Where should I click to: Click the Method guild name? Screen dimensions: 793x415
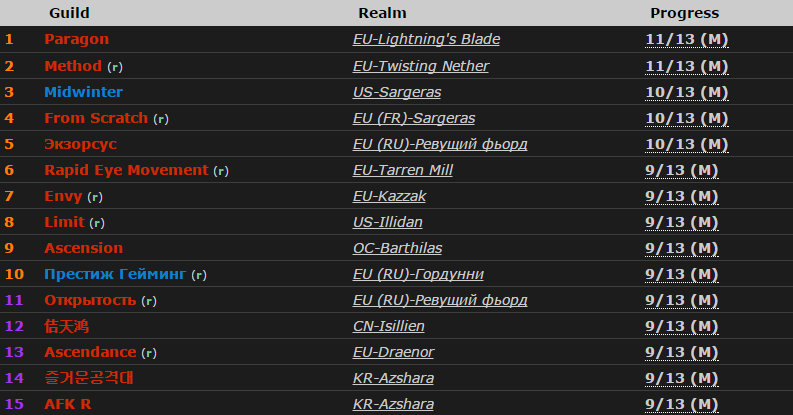click(73, 66)
